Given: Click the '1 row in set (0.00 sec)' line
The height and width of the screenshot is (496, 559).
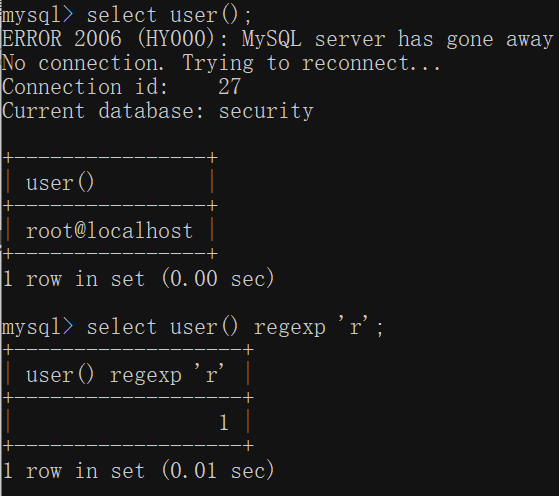Looking at the screenshot, I should [x=138, y=279].
